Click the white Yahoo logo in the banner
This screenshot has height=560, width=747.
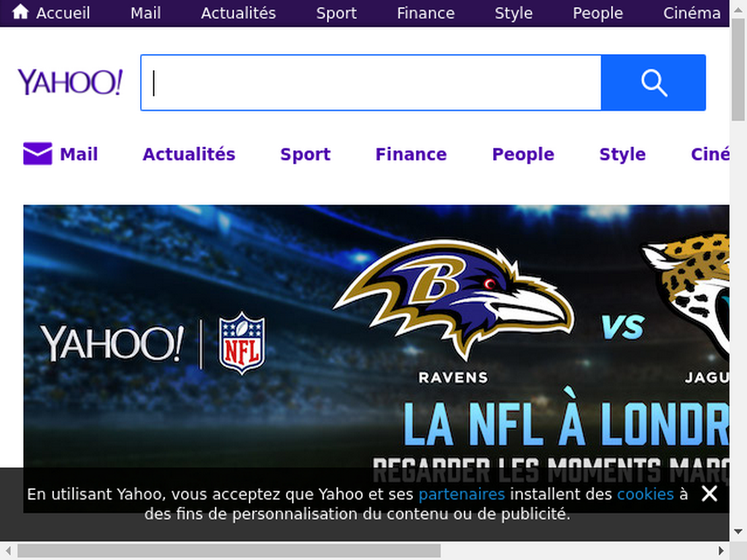point(112,343)
